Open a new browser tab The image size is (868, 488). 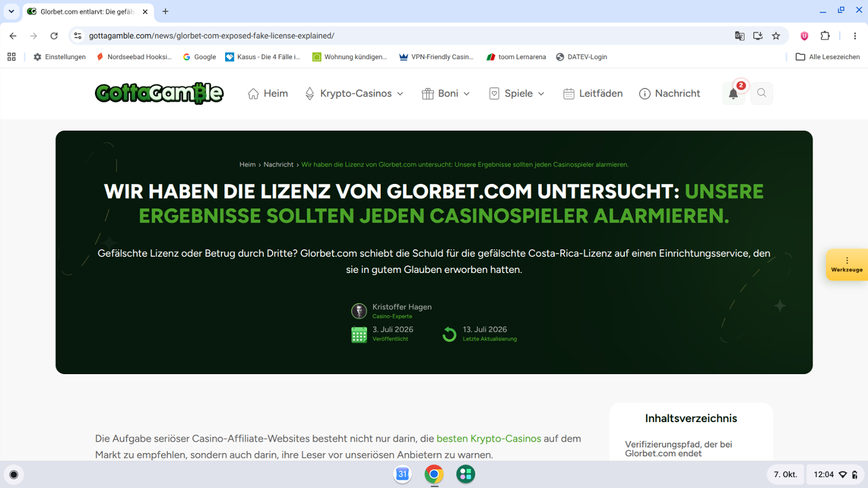pos(165,12)
